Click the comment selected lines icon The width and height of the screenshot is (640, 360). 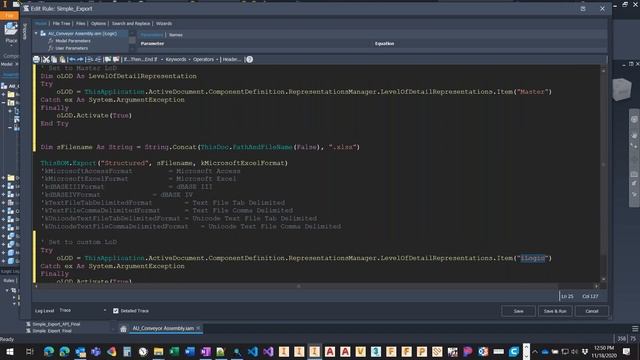108,60
